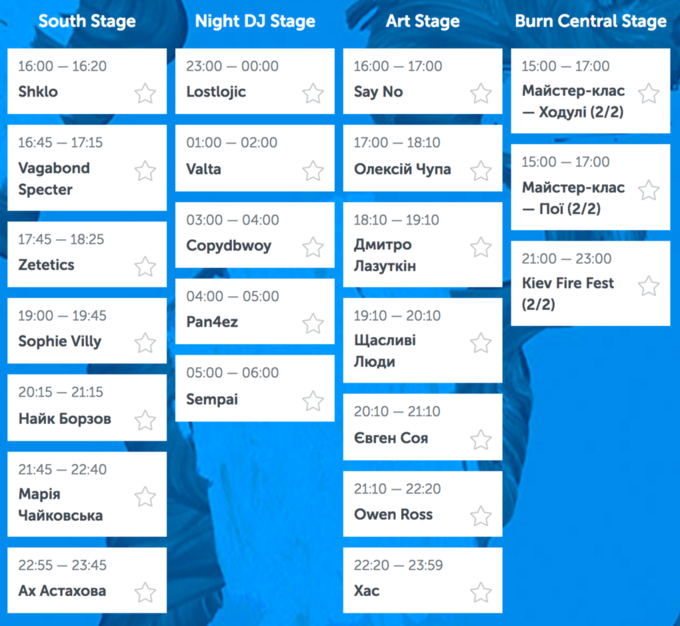The image size is (680, 626).
Task: Star the Найк Борзов concert
Action: 145,420
